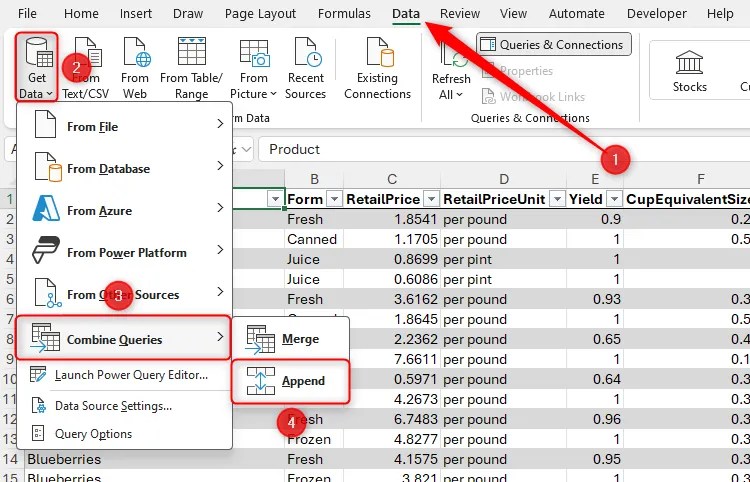
Task: Open the column A filter dropdown
Action: 276,199
